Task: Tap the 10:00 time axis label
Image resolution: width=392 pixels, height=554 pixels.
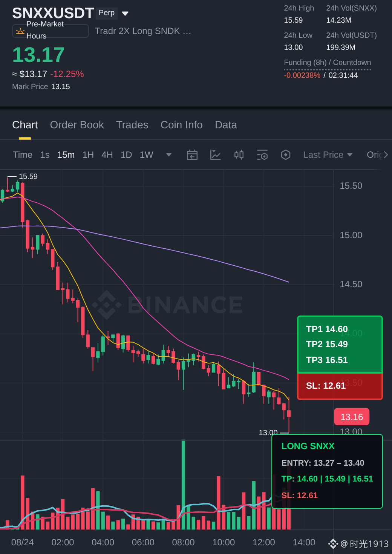Action: [224, 542]
